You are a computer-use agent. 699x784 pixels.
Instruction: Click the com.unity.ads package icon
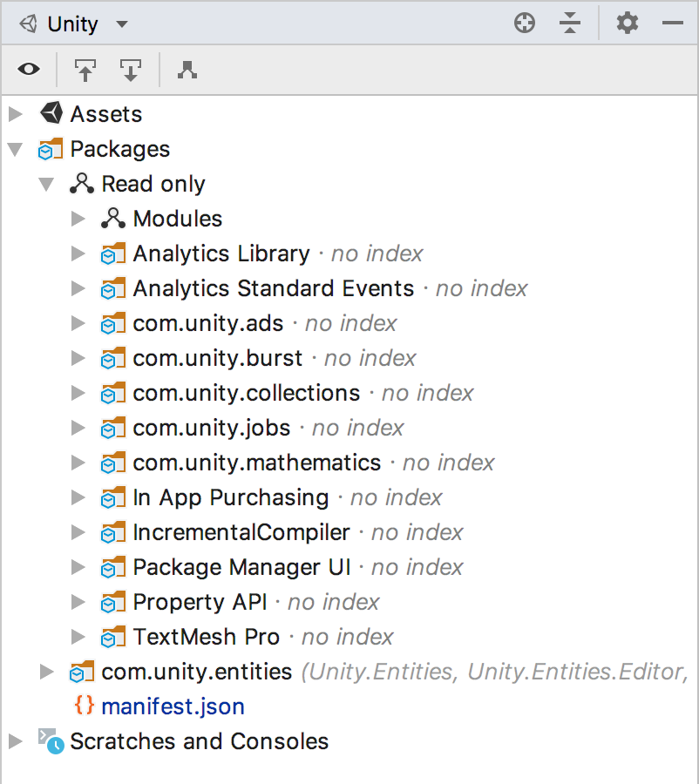pyautogui.click(x=113, y=323)
